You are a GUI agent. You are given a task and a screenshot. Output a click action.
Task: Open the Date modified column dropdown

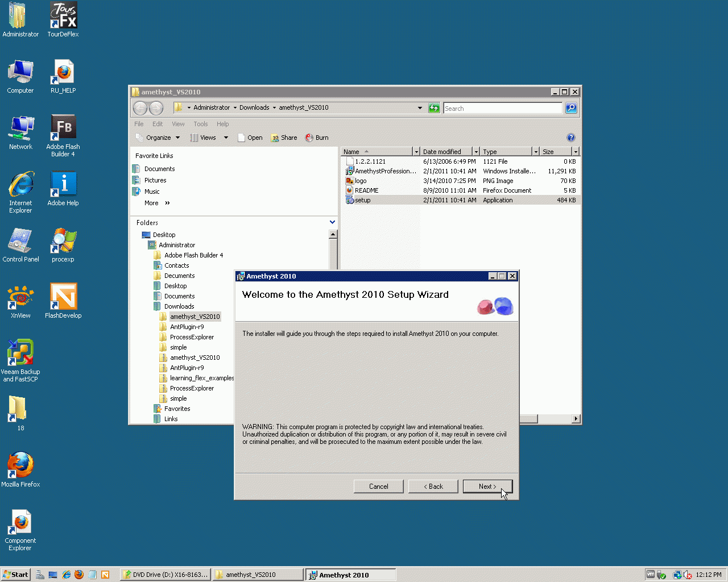pyautogui.click(x=476, y=152)
